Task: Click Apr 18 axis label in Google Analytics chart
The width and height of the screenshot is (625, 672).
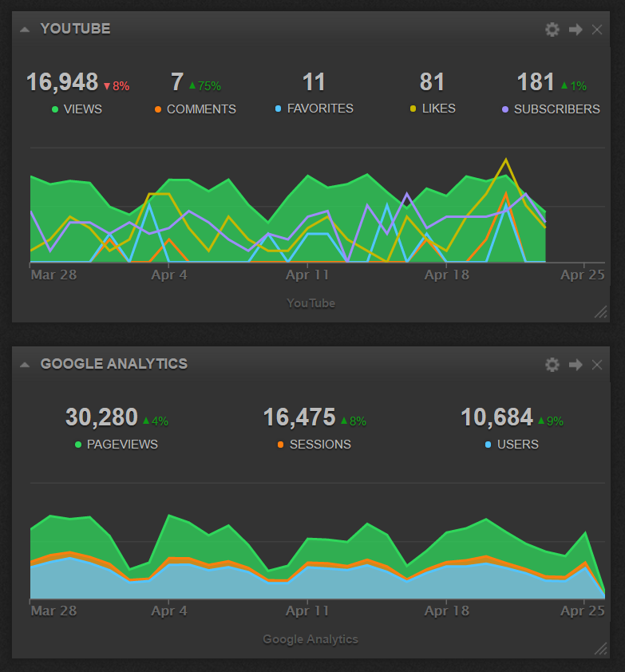Action: [447, 611]
